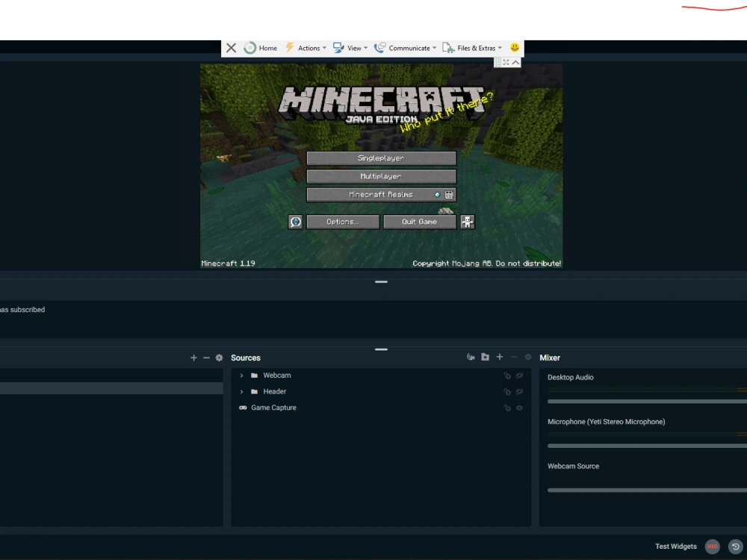
Task: Open Minecraft Realms from title menu
Action: (381, 194)
